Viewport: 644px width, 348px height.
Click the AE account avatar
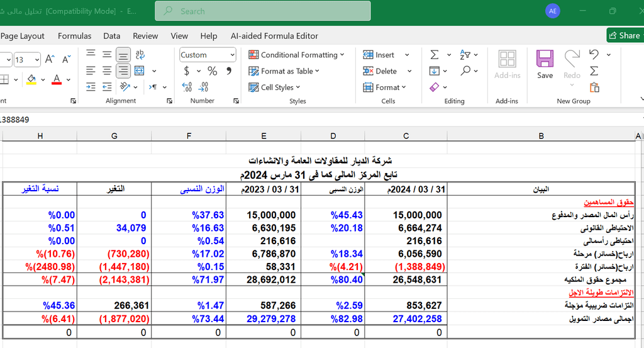click(553, 11)
